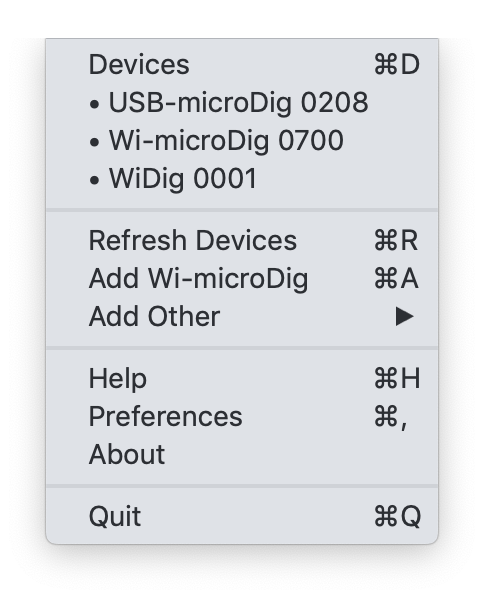
Task: Click the ⌘Q shortcut beside Quit
Action: tap(397, 516)
